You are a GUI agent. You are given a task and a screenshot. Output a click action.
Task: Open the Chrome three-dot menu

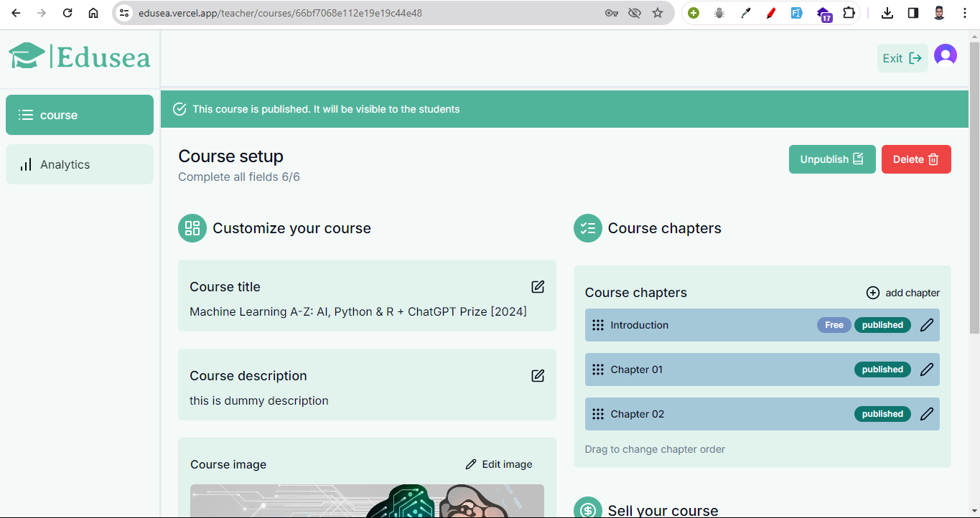click(965, 13)
